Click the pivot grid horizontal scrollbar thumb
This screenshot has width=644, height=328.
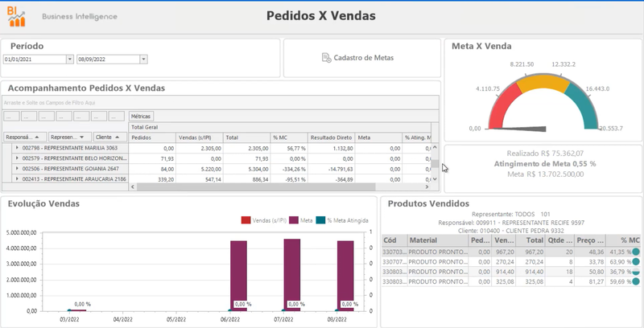[x=256, y=187]
